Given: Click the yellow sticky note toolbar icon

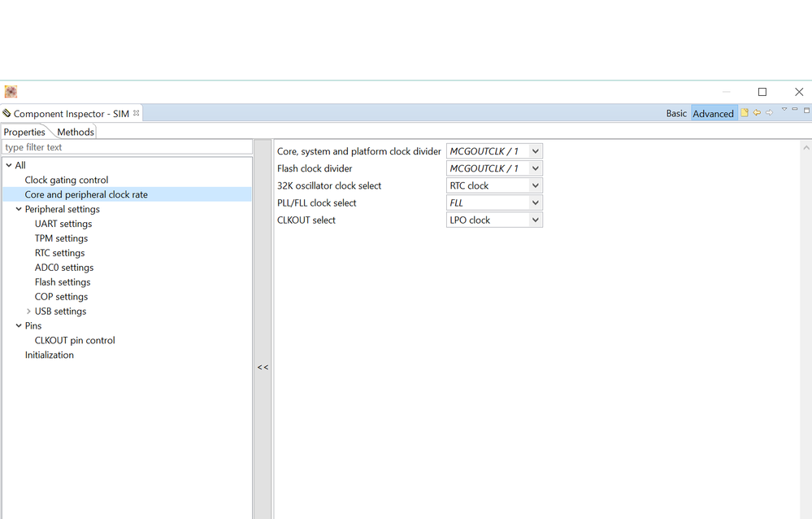Looking at the screenshot, I should click(745, 112).
